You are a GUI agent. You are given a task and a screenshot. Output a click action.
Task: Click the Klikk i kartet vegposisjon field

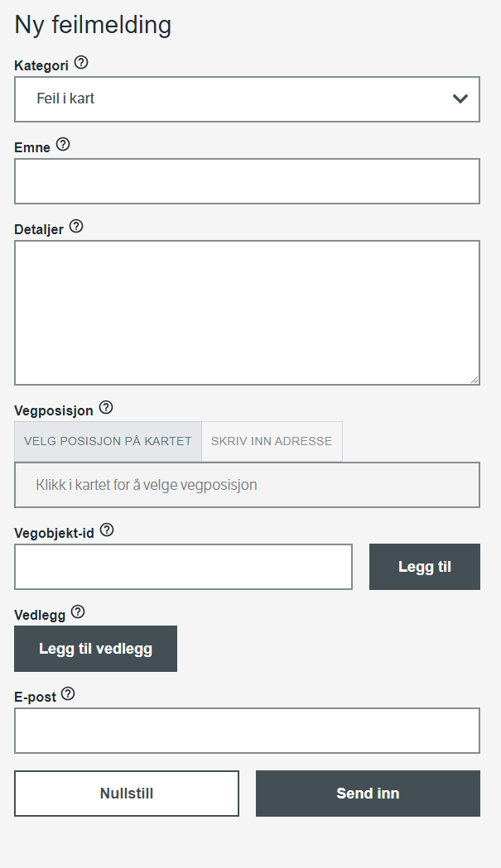[247, 485]
